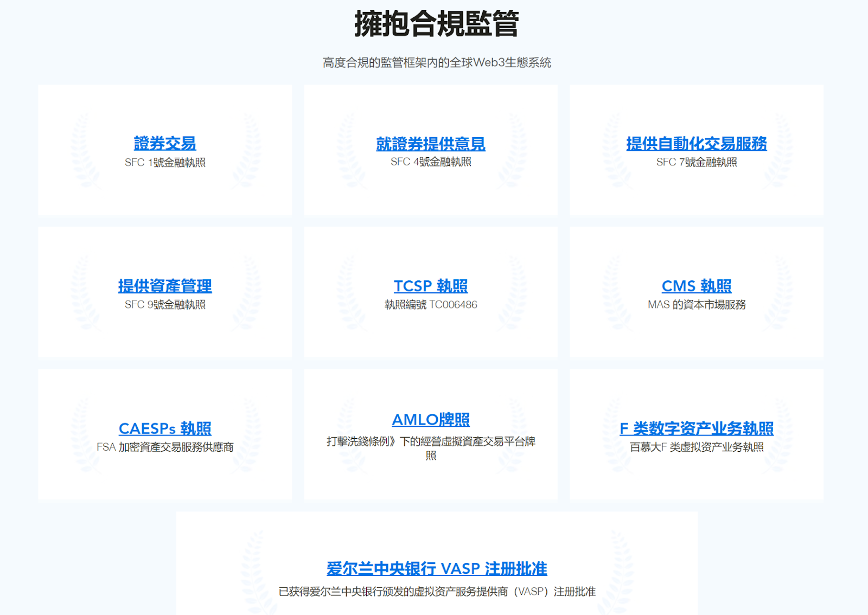Open the 證券交易 license link
This screenshot has width=868, height=615.
click(x=164, y=143)
